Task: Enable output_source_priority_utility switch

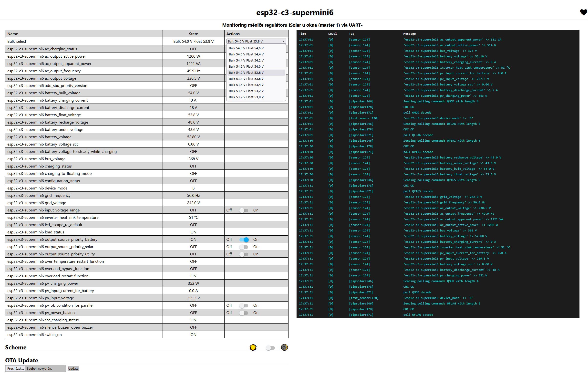Action: pyautogui.click(x=244, y=254)
